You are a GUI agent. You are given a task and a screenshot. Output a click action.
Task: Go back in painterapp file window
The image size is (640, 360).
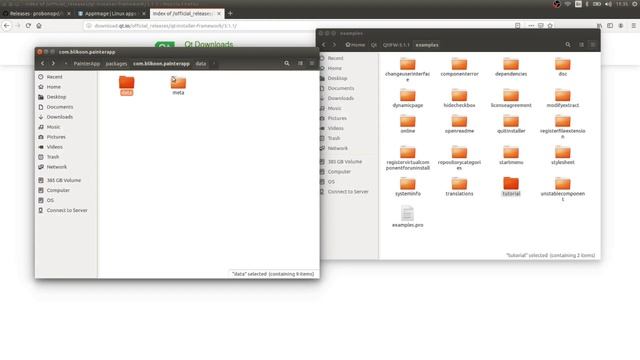[42, 63]
